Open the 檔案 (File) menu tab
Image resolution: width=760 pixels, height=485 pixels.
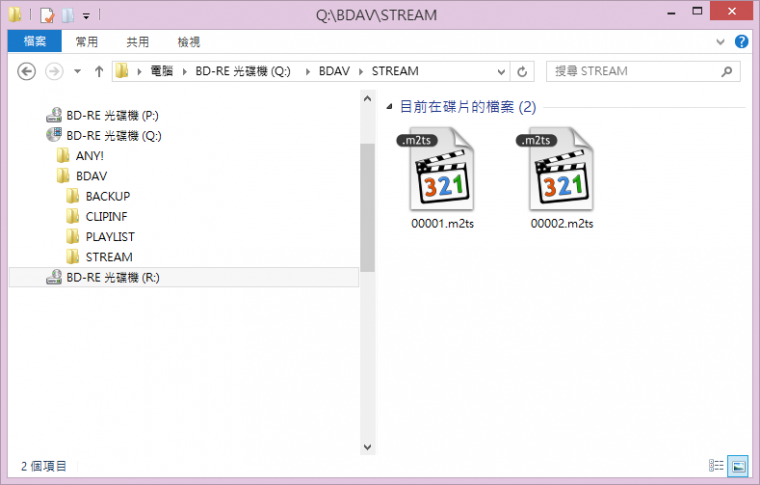34,42
